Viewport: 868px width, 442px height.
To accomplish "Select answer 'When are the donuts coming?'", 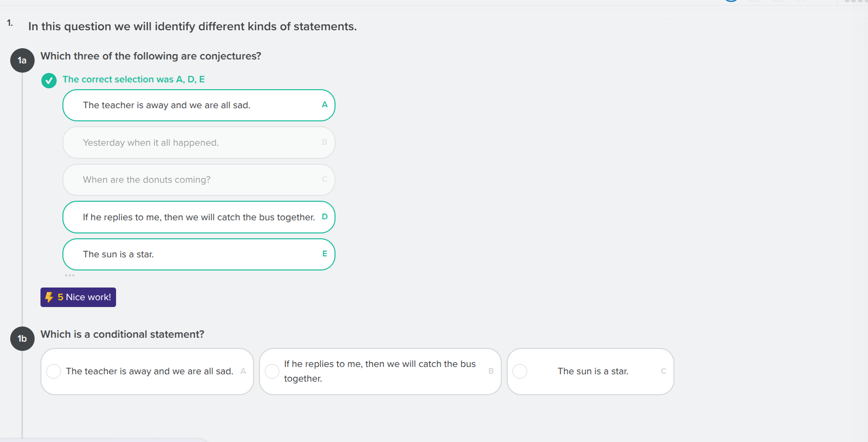I will (198, 179).
